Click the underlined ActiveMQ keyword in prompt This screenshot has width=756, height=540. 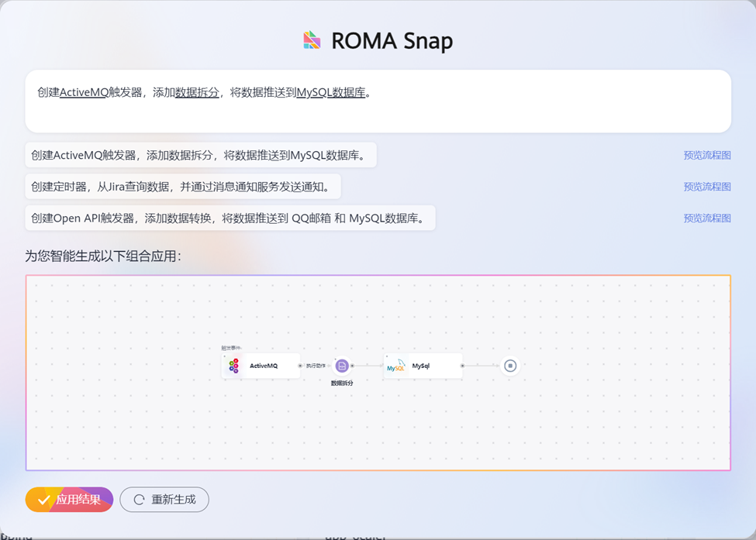(x=84, y=92)
